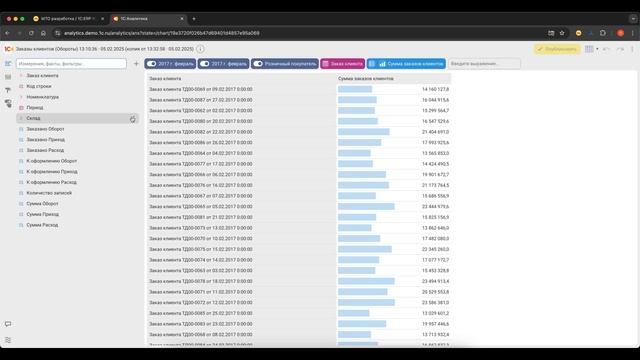The width and height of the screenshot is (640, 360).
Task: Open the info icon beside report title
Action: click(x=200, y=49)
